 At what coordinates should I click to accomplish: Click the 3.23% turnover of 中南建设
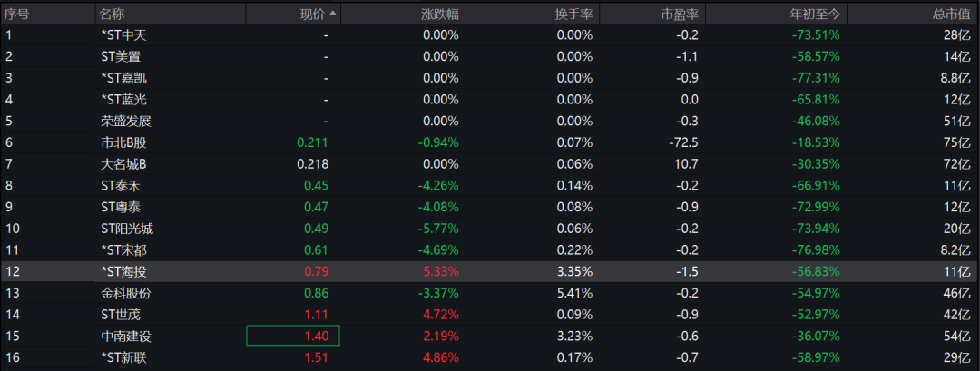[x=574, y=336]
